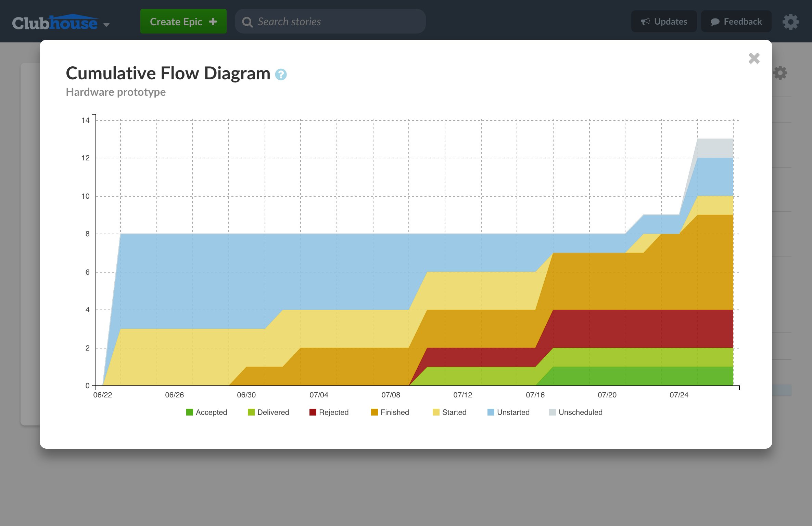Open the Updates button
Screen dimensions: 812x526
664,22
